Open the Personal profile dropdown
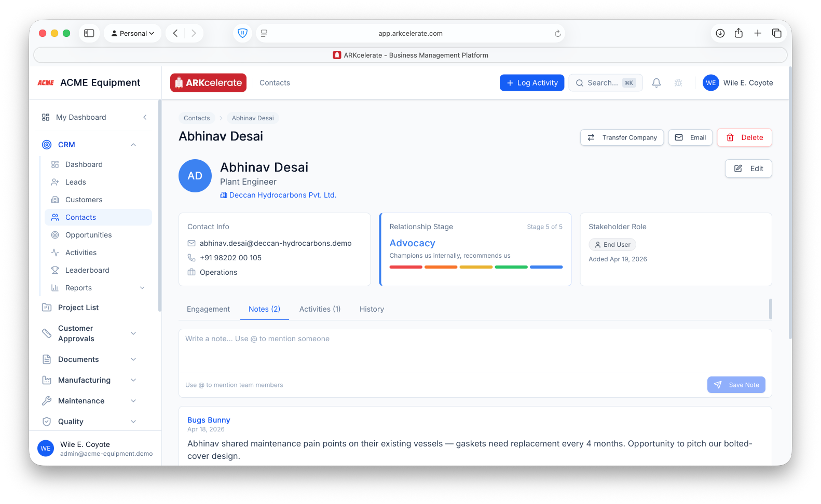Screen dimensions: 821x504 [x=133, y=33]
